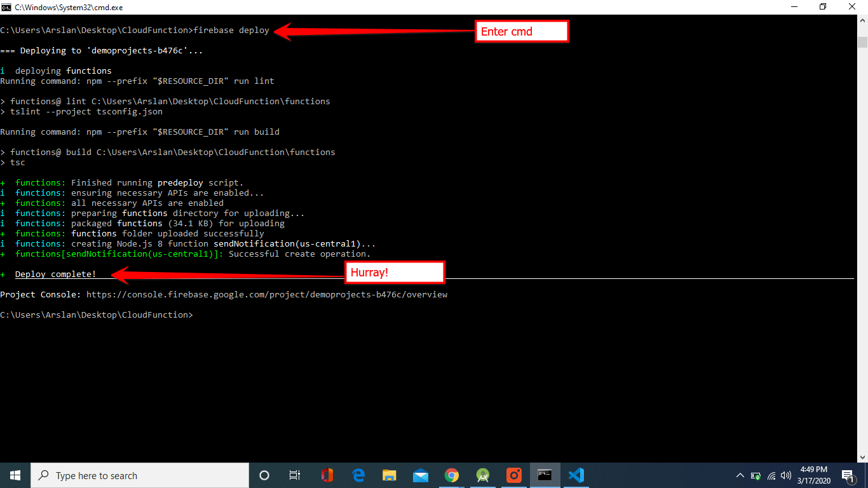Open Cortana from the taskbar
Screen dimensions: 868x488
pyautogui.click(x=264, y=475)
